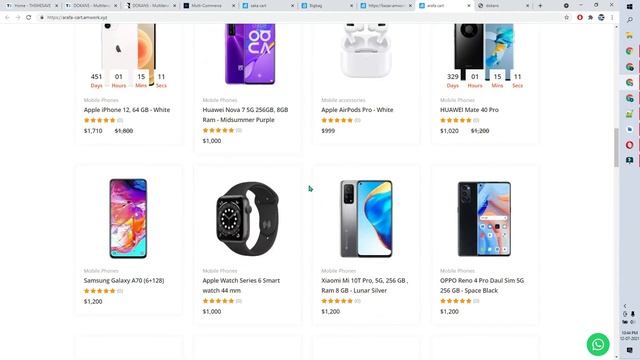
Task: Click the Windows Start button
Action: tap(629, 7)
